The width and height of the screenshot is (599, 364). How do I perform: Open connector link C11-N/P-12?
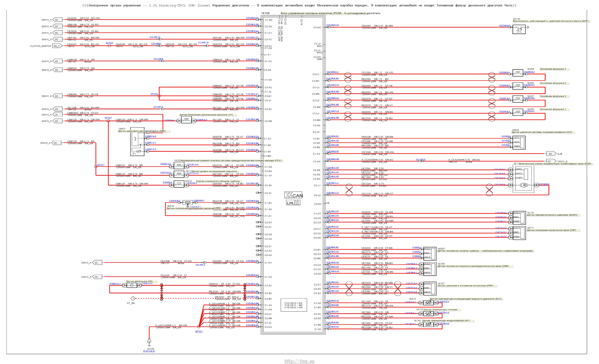tap(155, 37)
